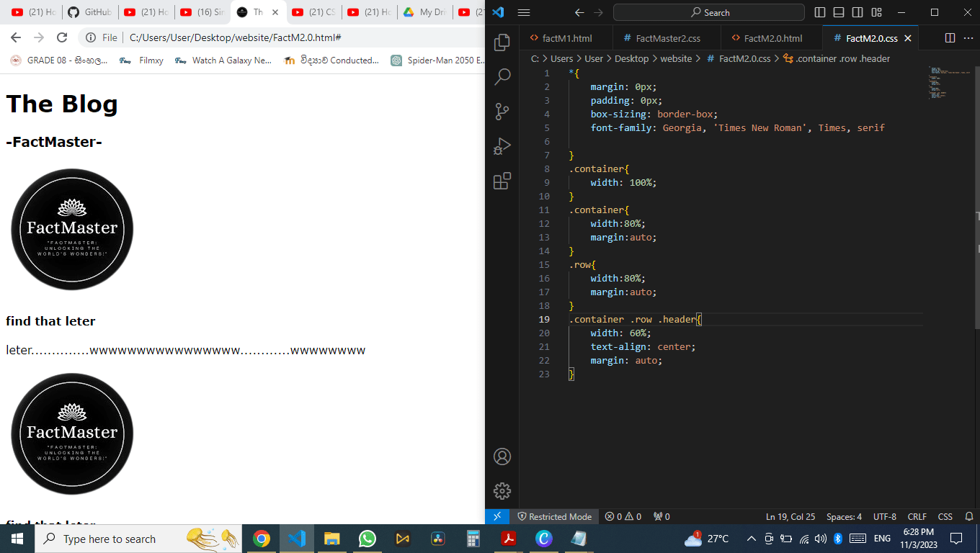Open File Explorer from the taskbar
Screen dimensions: 980x553
click(x=331, y=539)
